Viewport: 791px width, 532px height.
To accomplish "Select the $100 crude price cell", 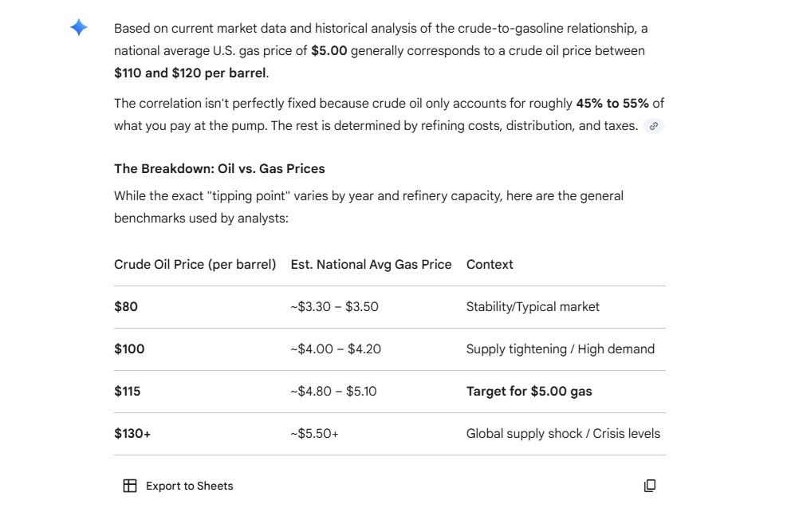I will (129, 349).
